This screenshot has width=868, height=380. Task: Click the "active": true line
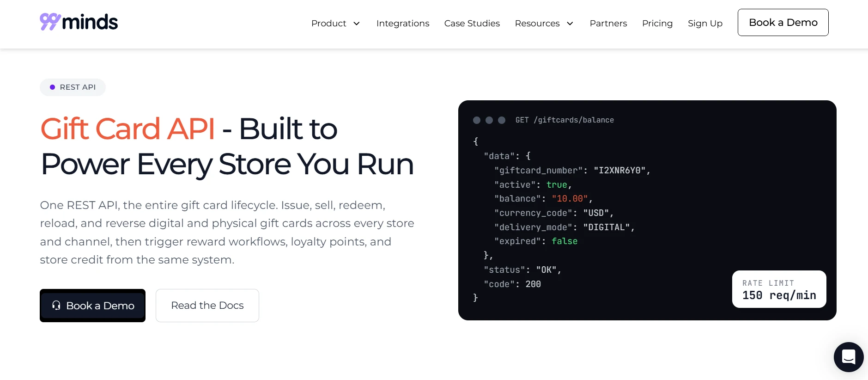(x=533, y=185)
